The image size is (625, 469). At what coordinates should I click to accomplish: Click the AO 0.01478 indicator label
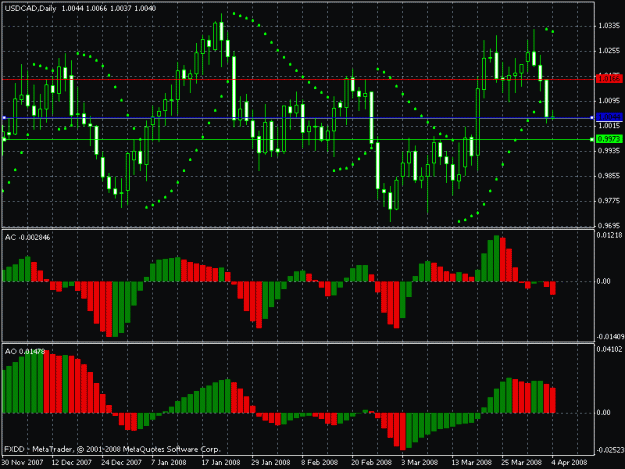pos(25,351)
